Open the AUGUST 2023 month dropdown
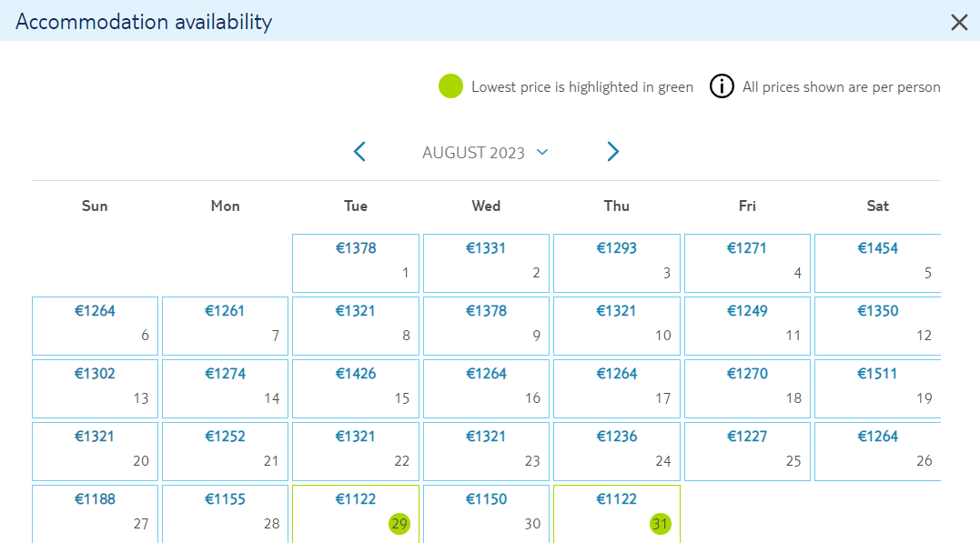The width and height of the screenshot is (980, 553). 485,153
